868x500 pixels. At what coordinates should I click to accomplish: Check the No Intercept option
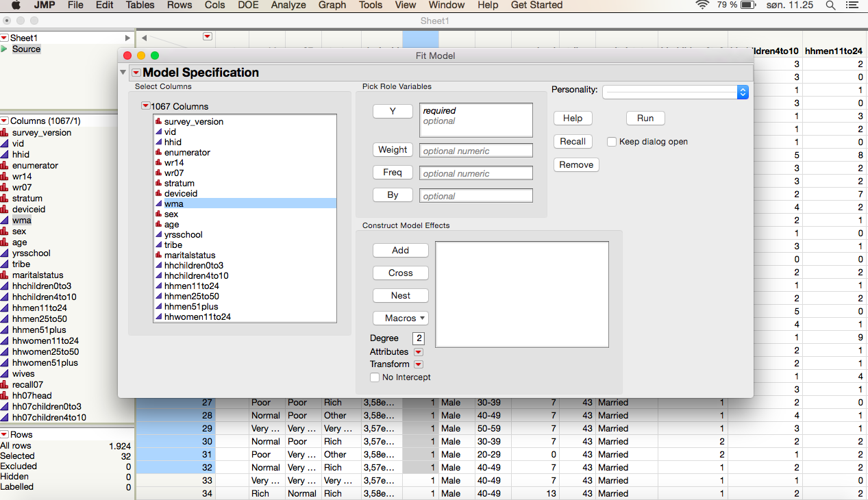coord(375,377)
